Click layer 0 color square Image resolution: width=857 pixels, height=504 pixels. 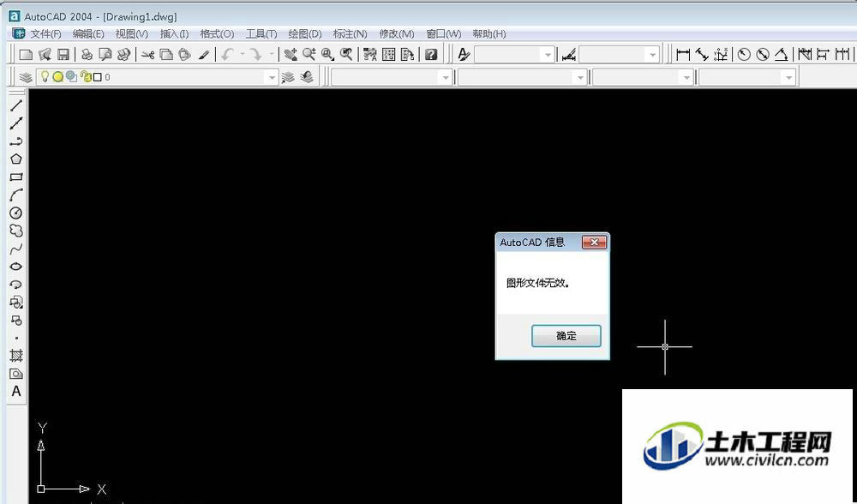coord(98,77)
